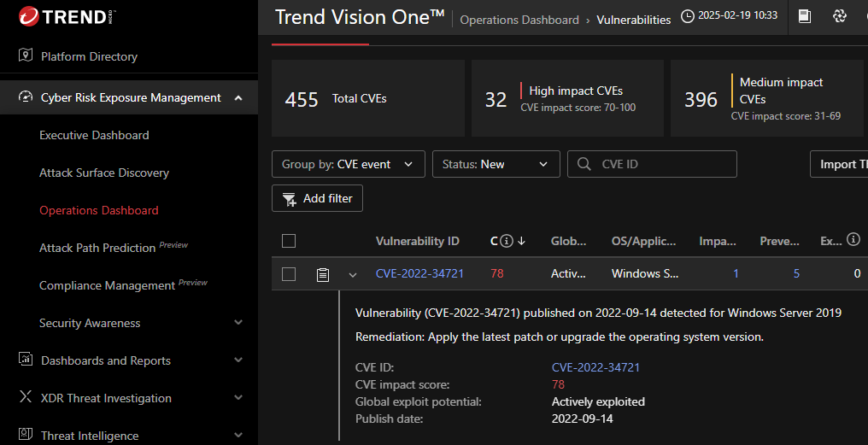Select the CVE-2022-34721 row checkbox

289,274
